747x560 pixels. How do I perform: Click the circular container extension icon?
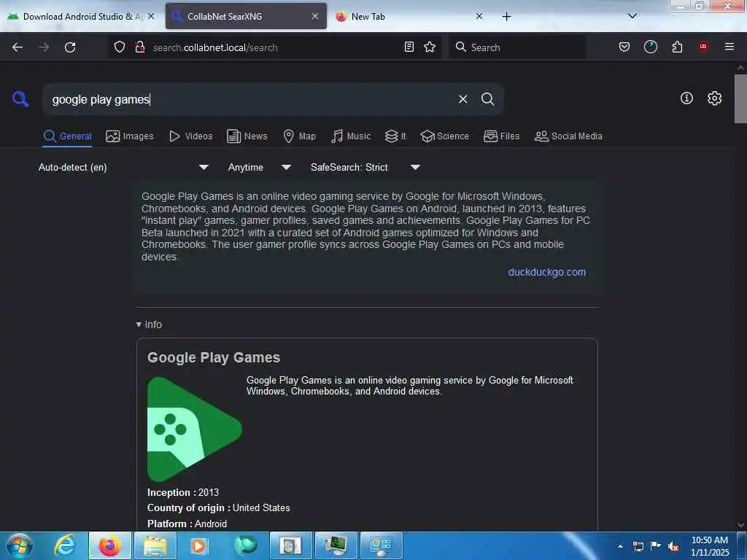pyautogui.click(x=650, y=47)
